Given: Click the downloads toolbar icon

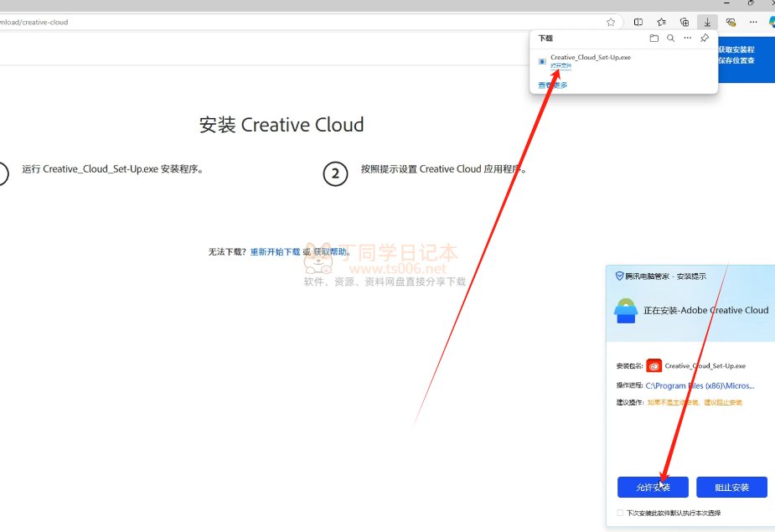Looking at the screenshot, I should [x=707, y=23].
